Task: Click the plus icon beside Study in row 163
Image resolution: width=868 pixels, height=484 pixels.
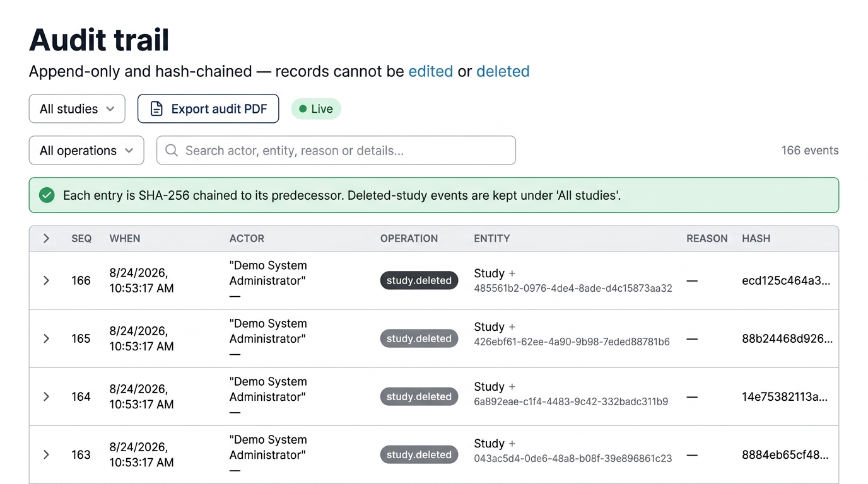Action: tap(512, 444)
